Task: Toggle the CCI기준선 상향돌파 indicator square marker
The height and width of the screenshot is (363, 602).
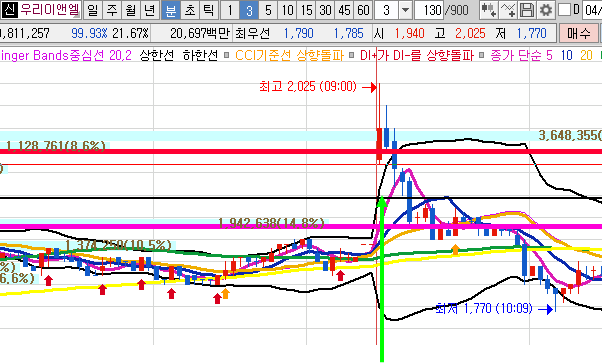Action: coord(227,55)
